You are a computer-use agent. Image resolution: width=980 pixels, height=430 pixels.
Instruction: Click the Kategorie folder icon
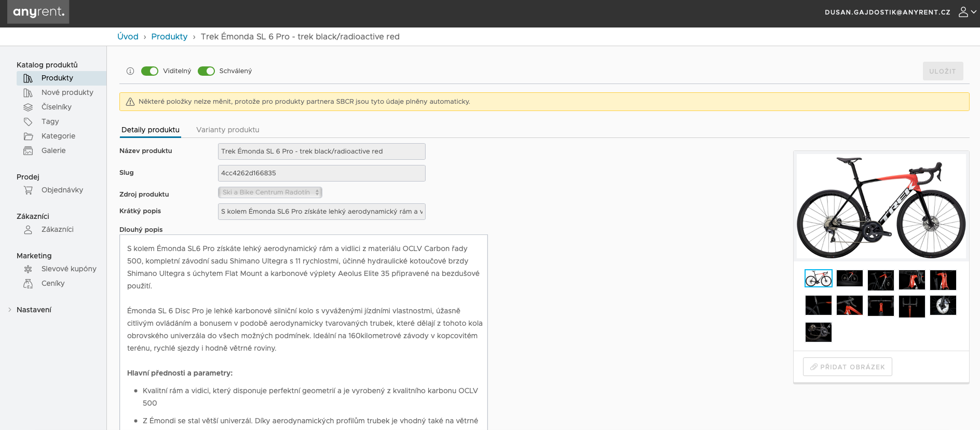pos(28,136)
